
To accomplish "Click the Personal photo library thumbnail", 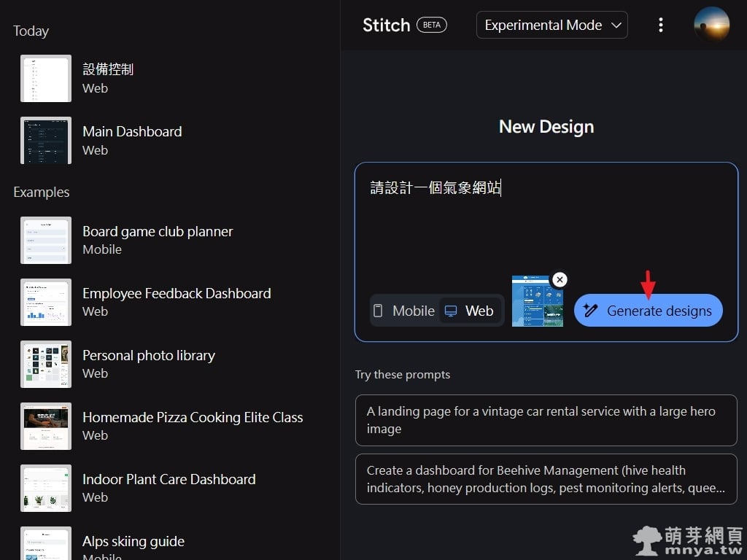I will pyautogui.click(x=46, y=364).
